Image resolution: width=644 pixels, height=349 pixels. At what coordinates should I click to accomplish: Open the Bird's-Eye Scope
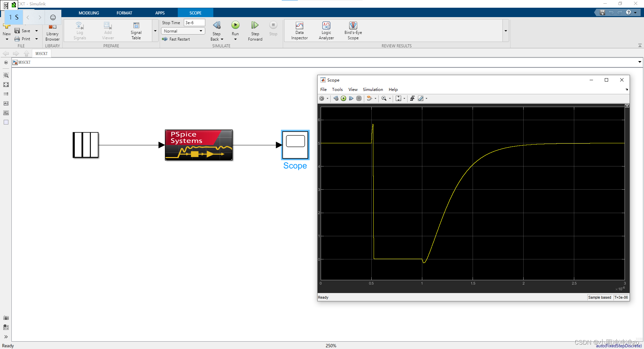click(353, 30)
